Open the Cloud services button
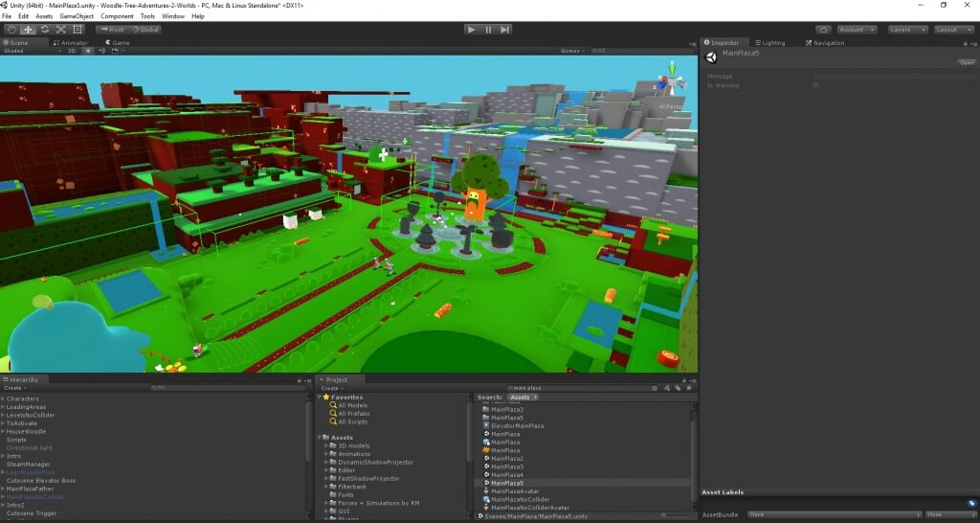Image resolution: width=980 pixels, height=523 pixels. pyautogui.click(x=823, y=30)
